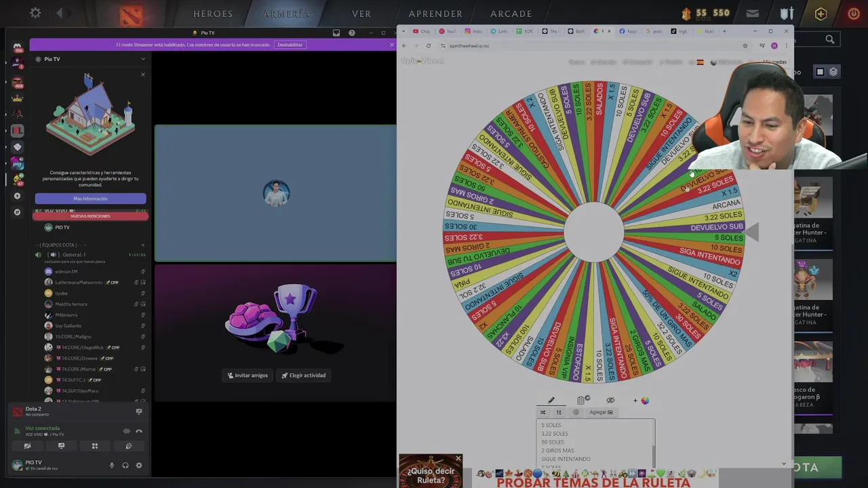Open Discord direct messages home icon
868x488 pixels.
coord(18,46)
